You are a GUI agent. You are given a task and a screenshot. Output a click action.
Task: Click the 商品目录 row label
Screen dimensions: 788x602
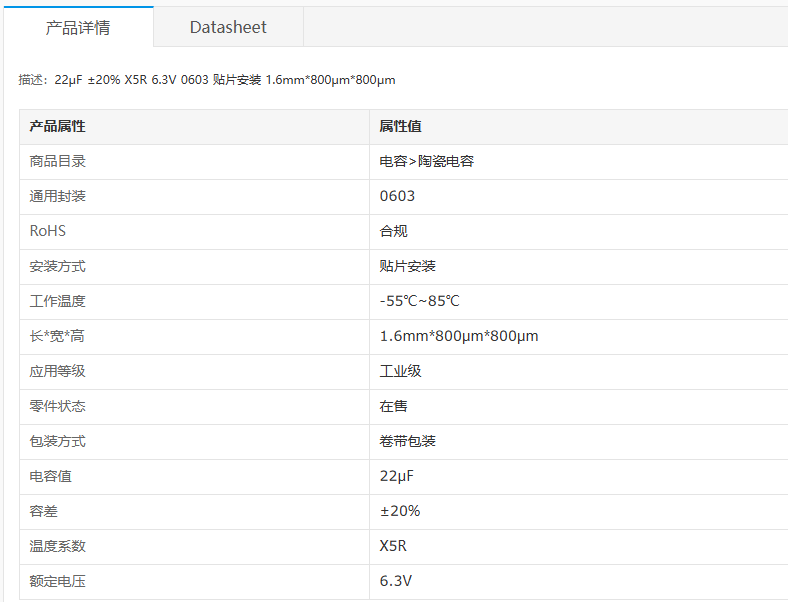click(57, 161)
